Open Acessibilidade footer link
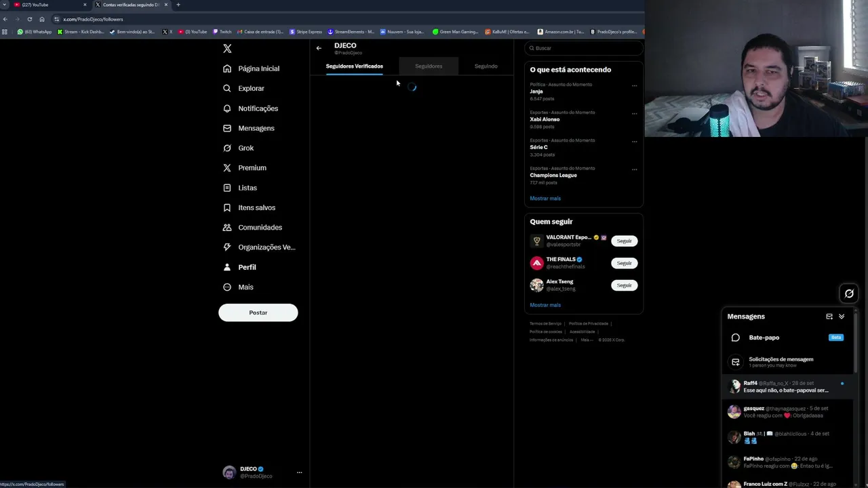The width and height of the screenshot is (868, 488). coord(582,331)
